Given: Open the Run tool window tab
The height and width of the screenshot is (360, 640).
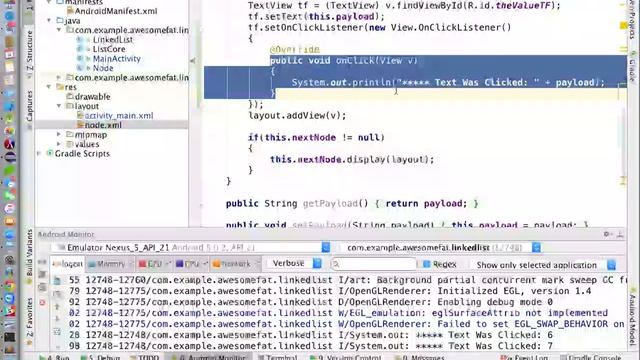Looking at the screenshot, I should tap(54, 357).
